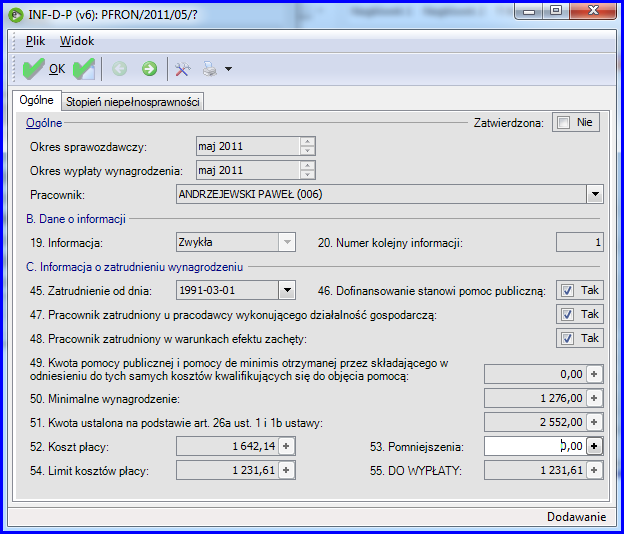Click plus button beside Pomniejszenia
The image size is (624, 534).
(594, 446)
